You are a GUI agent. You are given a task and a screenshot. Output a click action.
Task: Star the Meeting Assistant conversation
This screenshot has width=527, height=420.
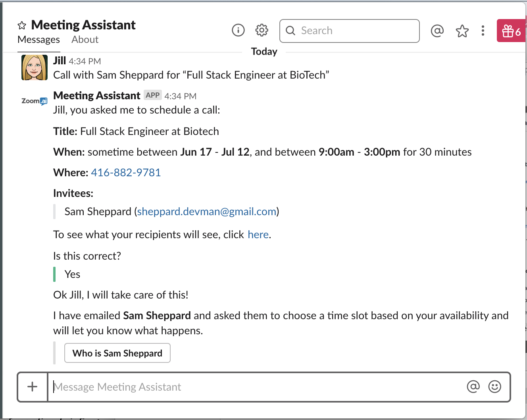tap(22, 26)
